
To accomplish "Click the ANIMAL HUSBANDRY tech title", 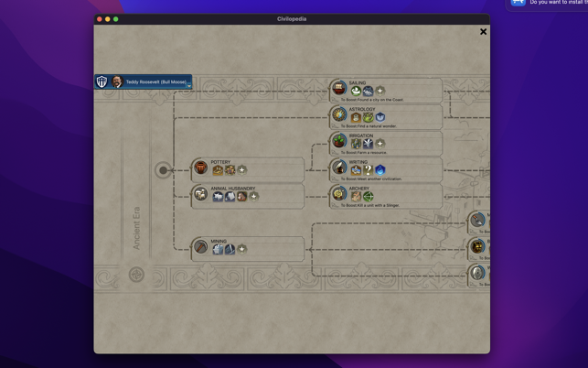I will pos(232,189).
